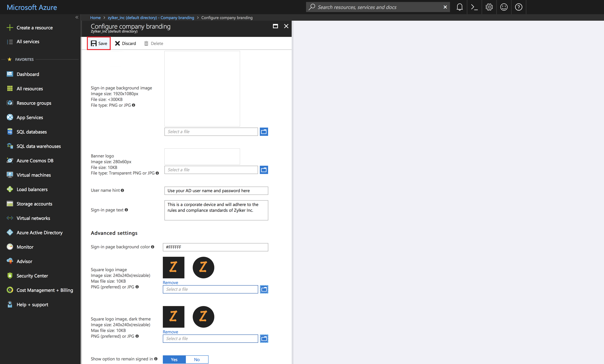Open the portal settings gear
Viewport: 604px width, 364px height.
click(489, 7)
